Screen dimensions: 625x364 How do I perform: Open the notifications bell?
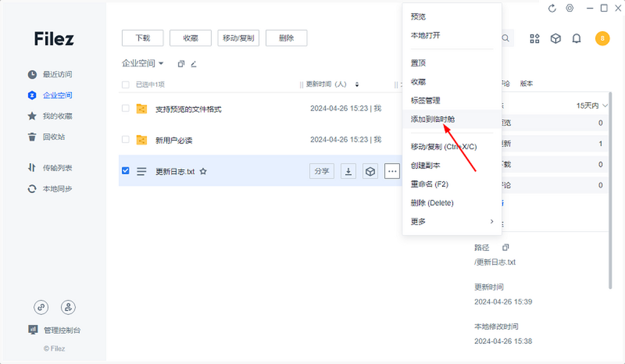(577, 39)
